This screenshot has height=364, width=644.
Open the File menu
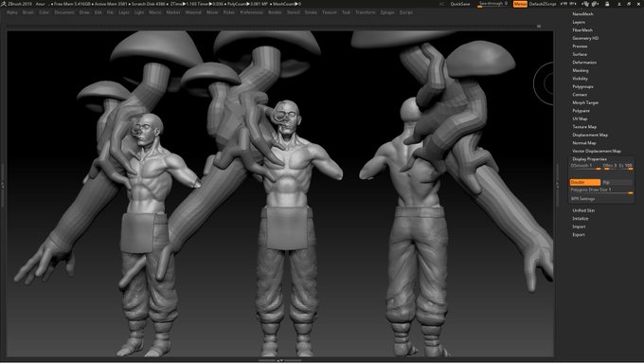[x=110, y=12]
